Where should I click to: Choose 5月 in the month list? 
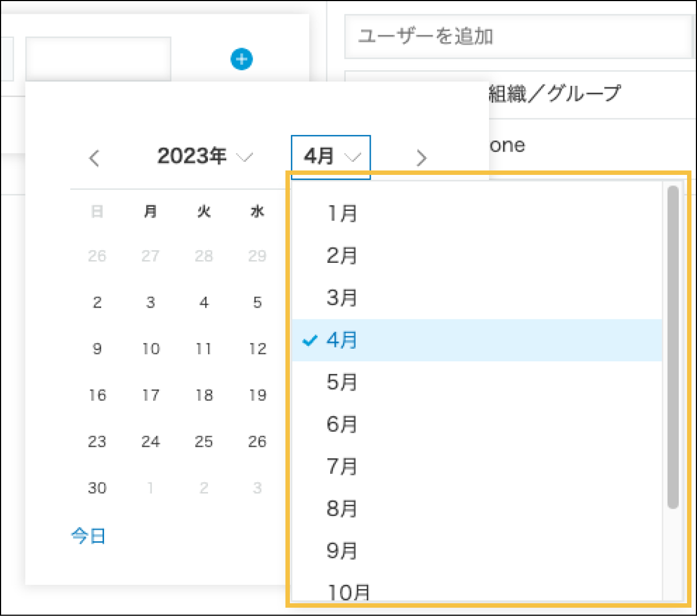click(x=342, y=382)
